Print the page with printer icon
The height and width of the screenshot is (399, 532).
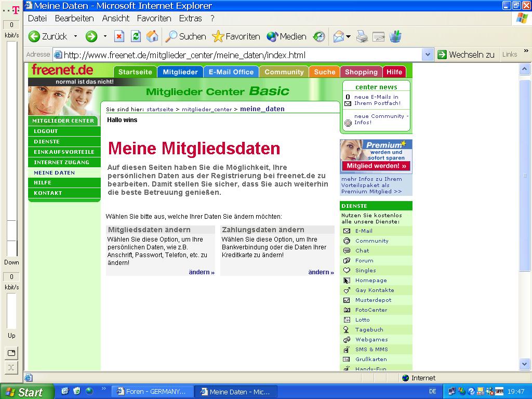[362, 36]
